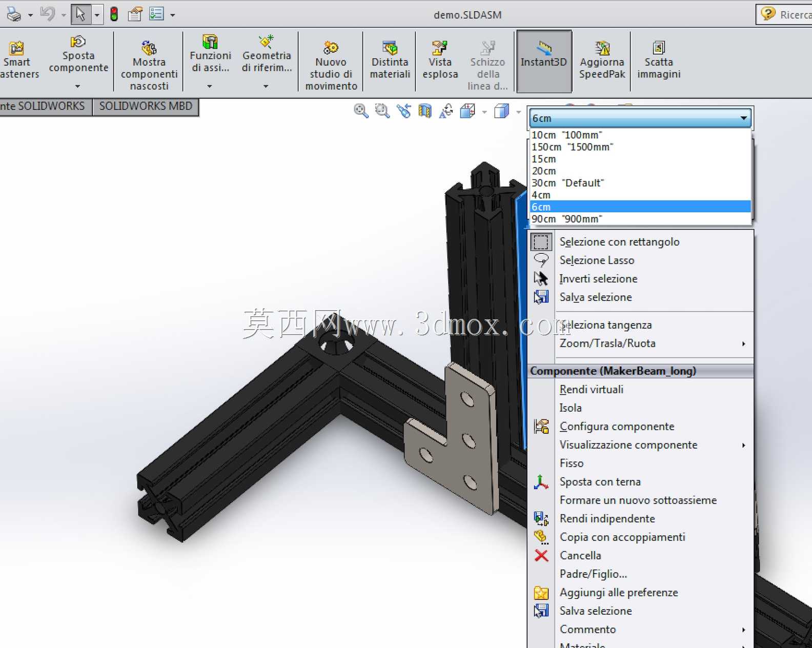
Task: Expand the Funzioni di assi... dropdown arrow
Action: (x=210, y=86)
